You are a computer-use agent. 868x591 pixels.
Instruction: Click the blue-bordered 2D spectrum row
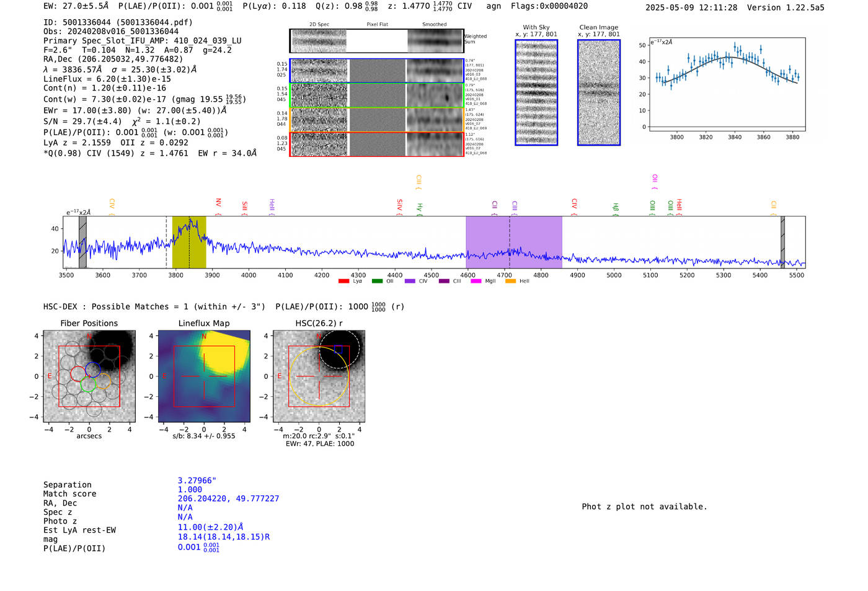pyautogui.click(x=377, y=71)
